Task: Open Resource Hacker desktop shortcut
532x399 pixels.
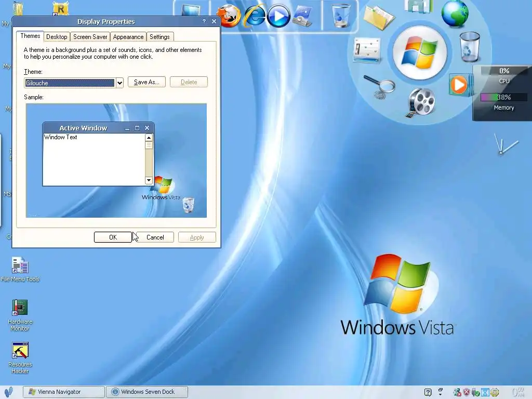Action: (x=20, y=358)
